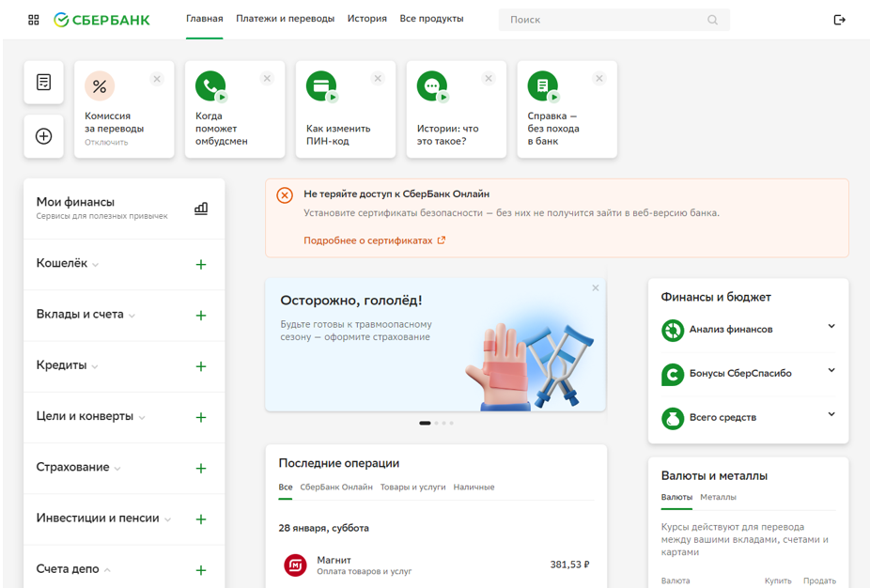
Task: Collapse the Счета депо section
Action: [x=107, y=570]
